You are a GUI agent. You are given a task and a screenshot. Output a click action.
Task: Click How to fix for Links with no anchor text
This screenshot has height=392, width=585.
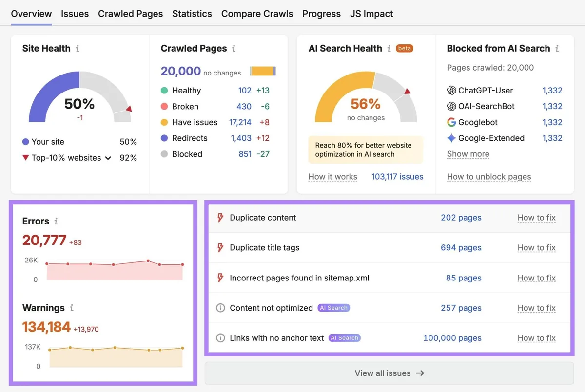pyautogui.click(x=536, y=338)
